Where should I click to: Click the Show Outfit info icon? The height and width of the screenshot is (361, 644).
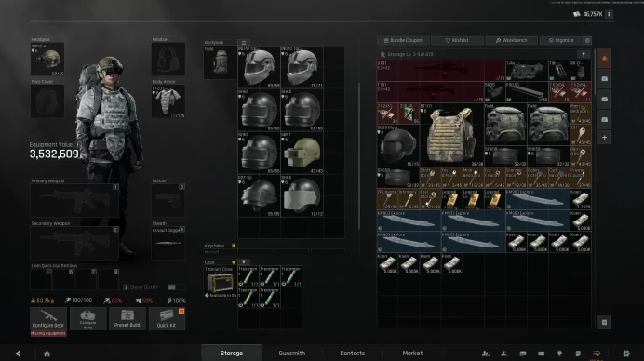(126, 287)
